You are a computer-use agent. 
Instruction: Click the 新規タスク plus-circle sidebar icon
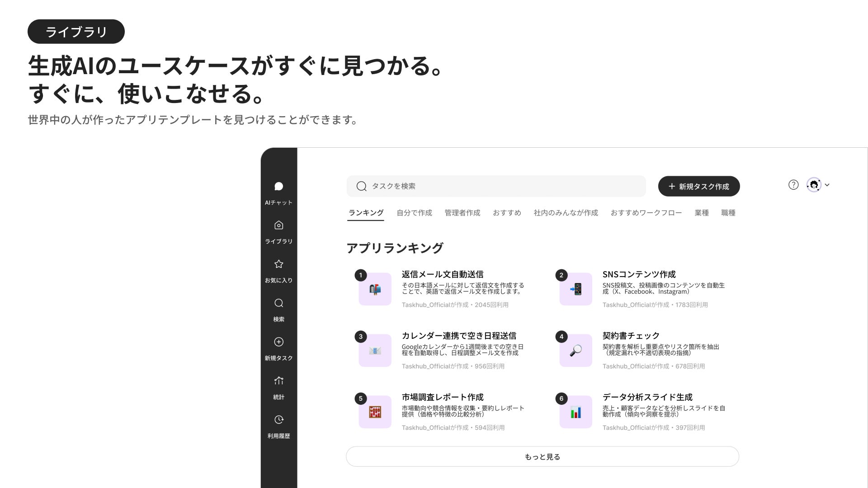[278, 342]
